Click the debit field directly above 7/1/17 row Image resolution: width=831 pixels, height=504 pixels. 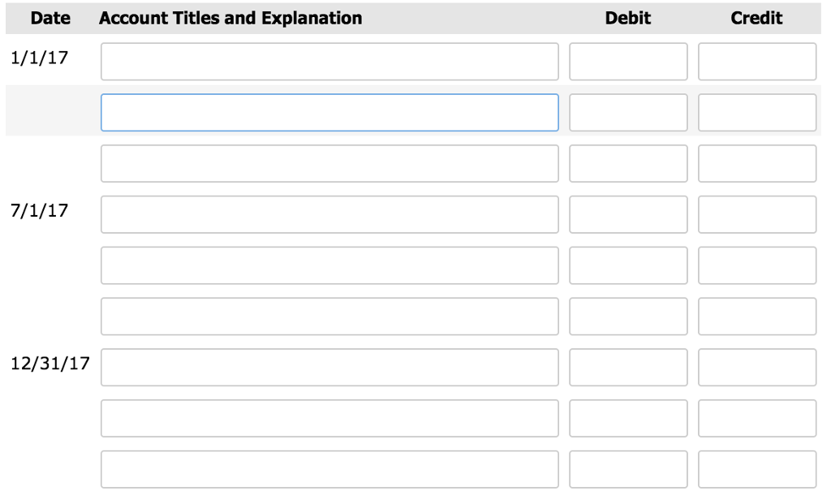click(628, 164)
